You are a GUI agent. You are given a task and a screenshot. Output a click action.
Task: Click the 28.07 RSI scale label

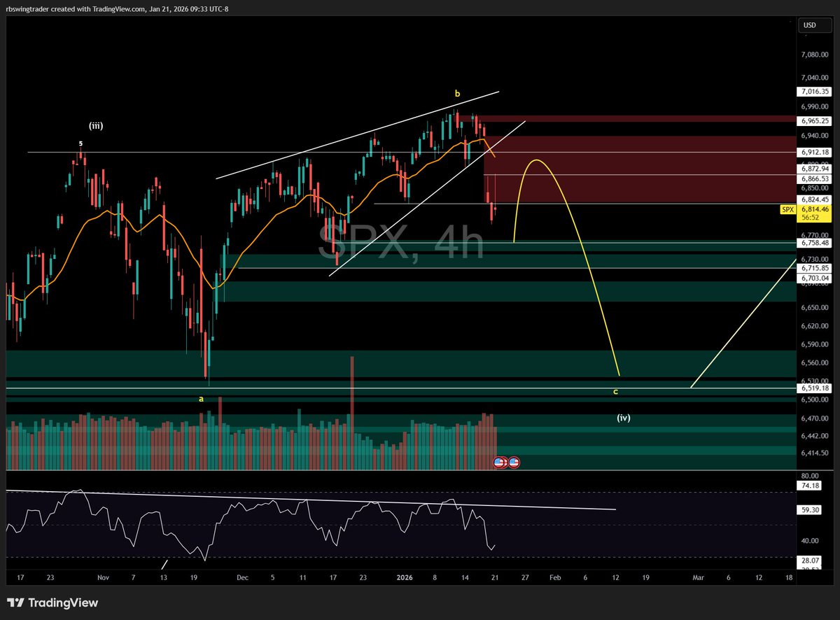pos(811,560)
